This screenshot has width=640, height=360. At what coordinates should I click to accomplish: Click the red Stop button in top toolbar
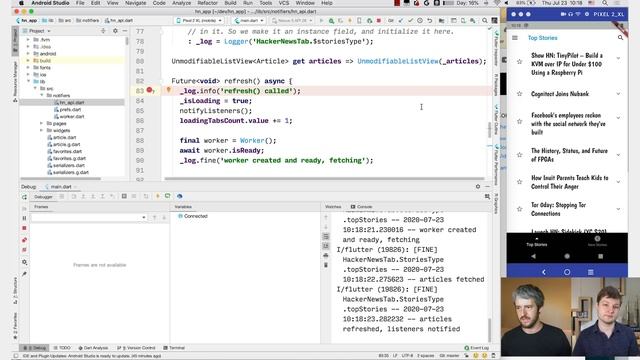tap(379, 20)
